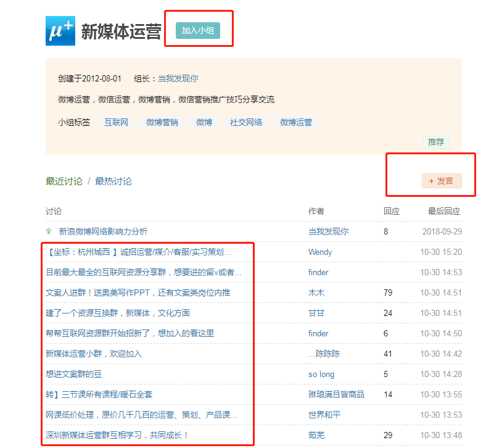Switch to 最近讨论 tab
Viewport: 486px width, 448px height.
coord(64,181)
